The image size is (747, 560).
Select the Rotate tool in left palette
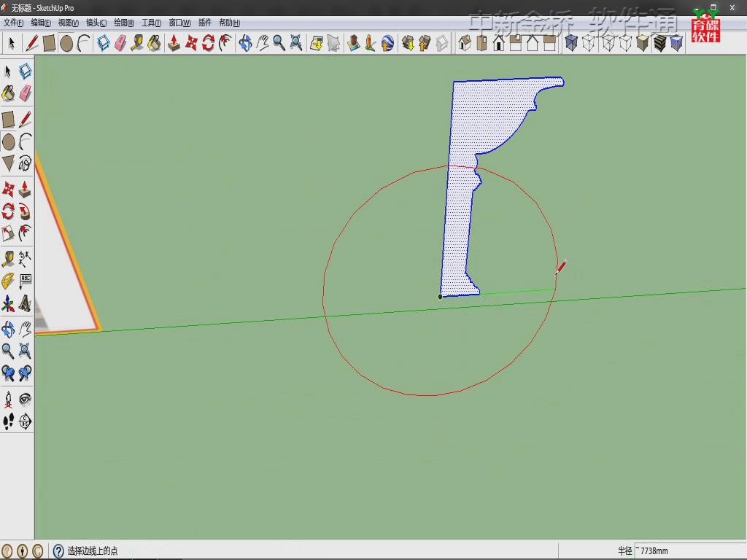click(x=8, y=211)
